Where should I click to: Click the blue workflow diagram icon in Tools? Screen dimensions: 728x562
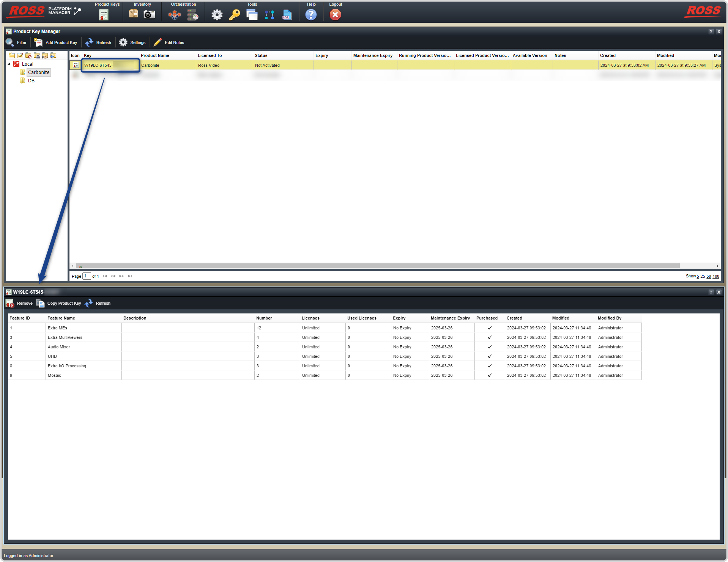click(269, 15)
